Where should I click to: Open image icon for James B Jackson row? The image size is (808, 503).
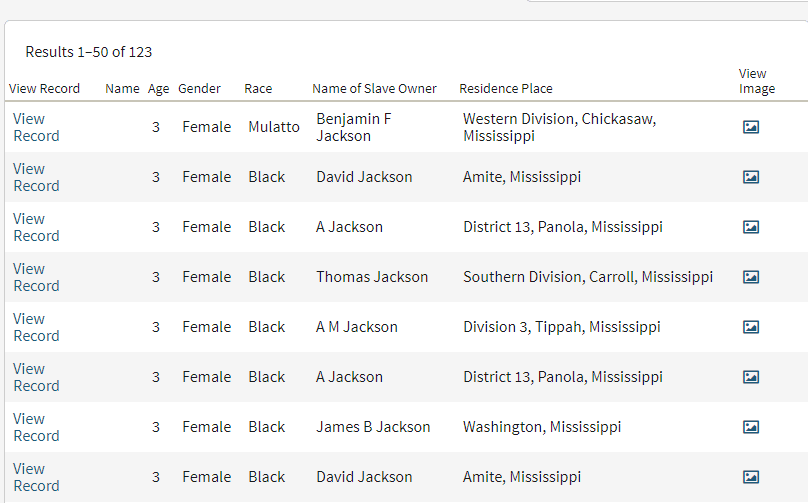point(751,427)
